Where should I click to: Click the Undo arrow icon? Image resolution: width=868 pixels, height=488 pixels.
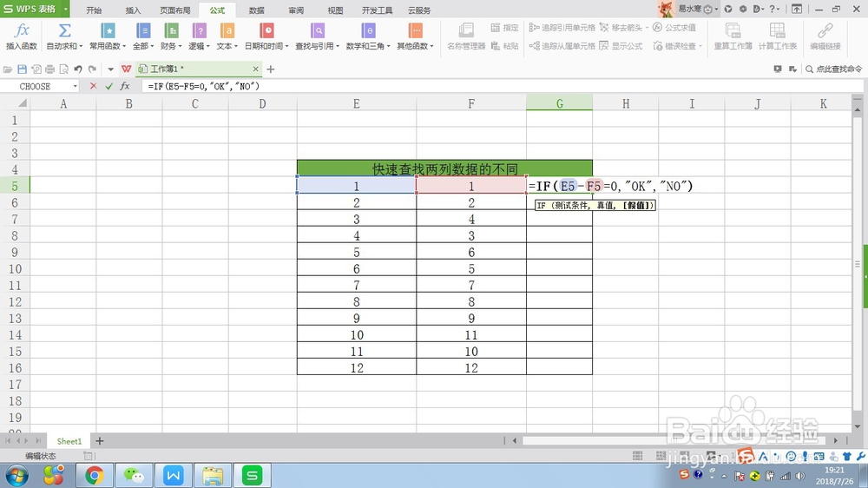tap(78, 69)
